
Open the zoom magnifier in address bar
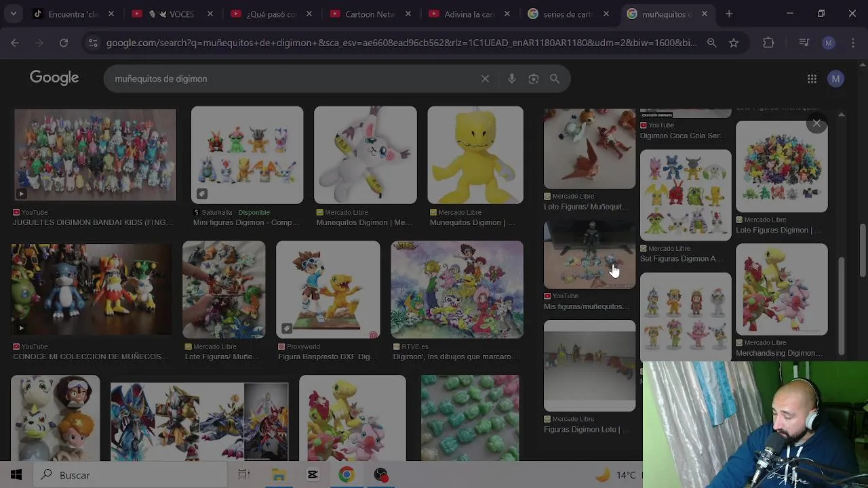coord(711,43)
